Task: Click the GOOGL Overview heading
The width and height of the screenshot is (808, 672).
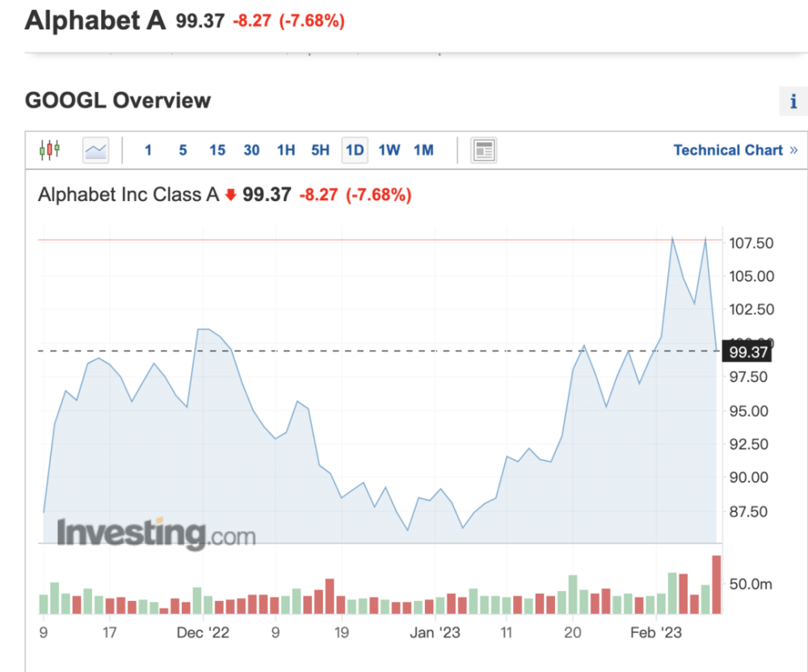Action: click(118, 101)
